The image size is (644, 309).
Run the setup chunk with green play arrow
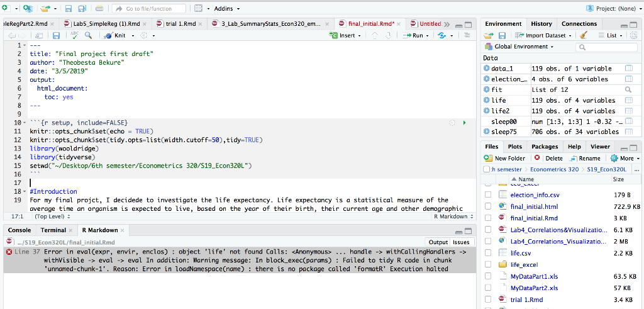pos(465,123)
